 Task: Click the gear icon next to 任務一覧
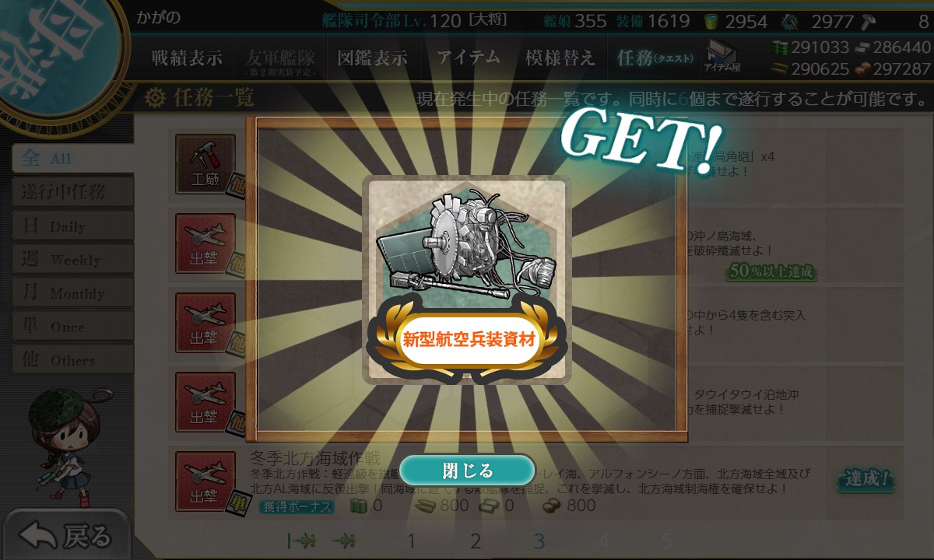click(x=156, y=98)
